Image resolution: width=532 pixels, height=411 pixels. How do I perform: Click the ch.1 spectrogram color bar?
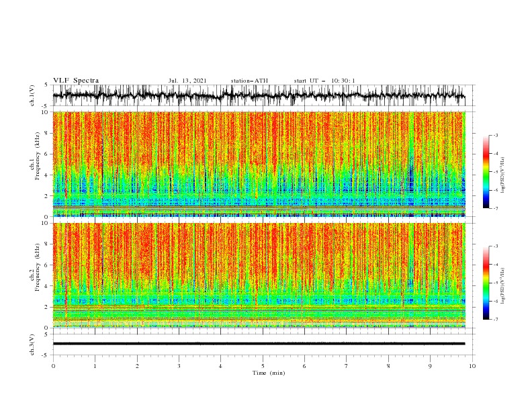pos(486,172)
